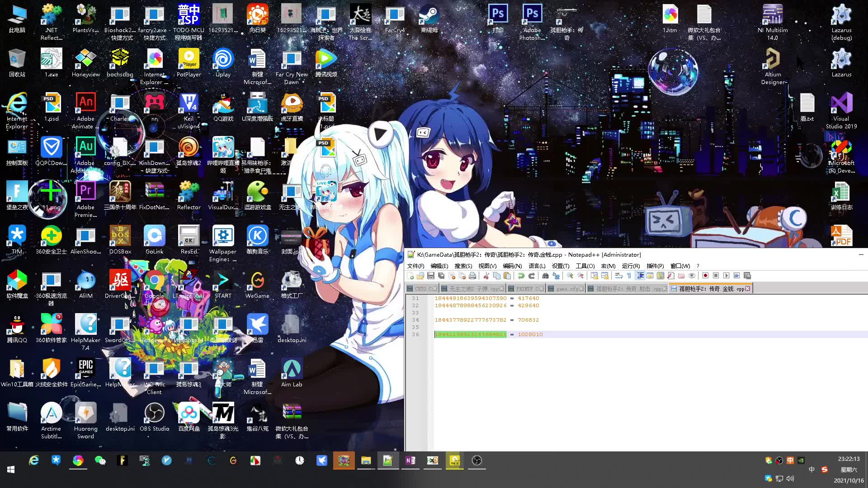The width and height of the screenshot is (868, 488).
Task: Open the 插件(P) menu
Action: pyautogui.click(x=655, y=266)
